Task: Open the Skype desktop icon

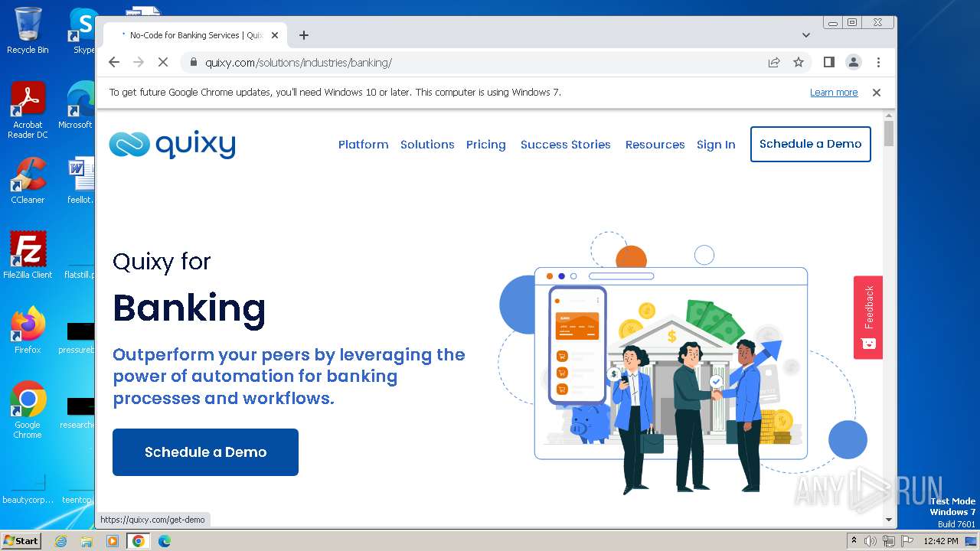Action: click(83, 31)
